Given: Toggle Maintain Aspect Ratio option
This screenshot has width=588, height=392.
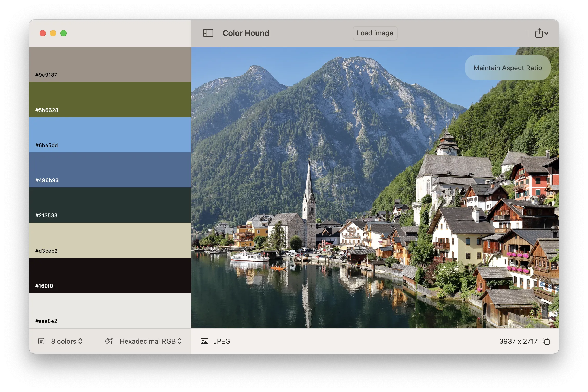Looking at the screenshot, I should pyautogui.click(x=507, y=68).
